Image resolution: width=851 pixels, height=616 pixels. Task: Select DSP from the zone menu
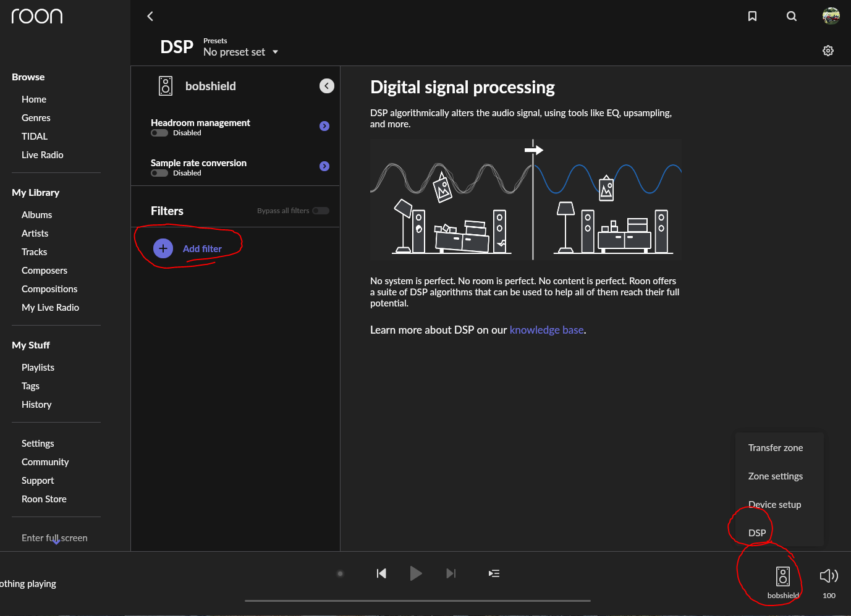coord(757,533)
